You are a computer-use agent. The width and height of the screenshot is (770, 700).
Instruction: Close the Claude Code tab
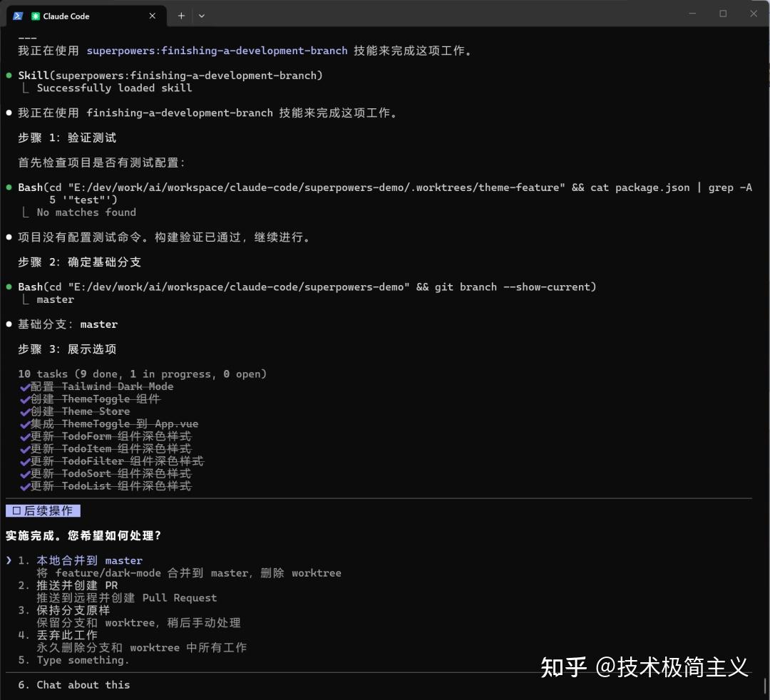pos(153,16)
